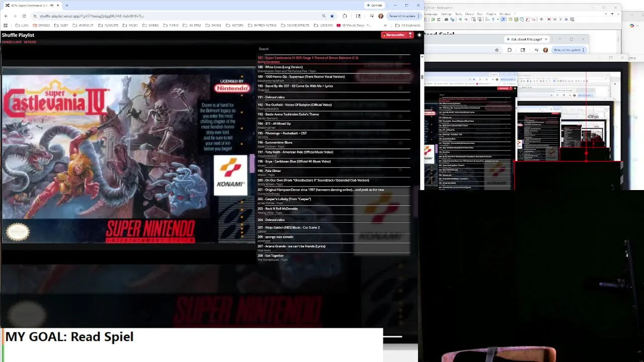Open Plugins menu in Notepad++
This screenshot has width=644, height=362.
(491, 14)
